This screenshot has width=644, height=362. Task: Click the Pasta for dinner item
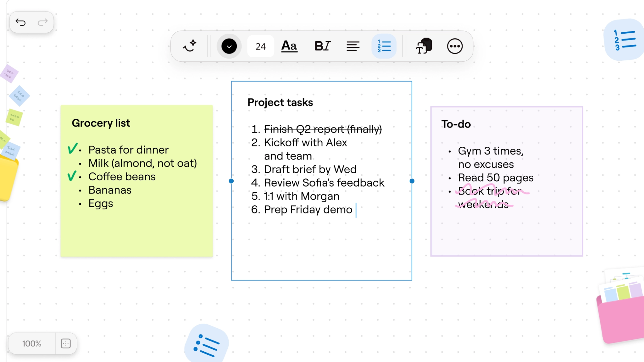128,150
